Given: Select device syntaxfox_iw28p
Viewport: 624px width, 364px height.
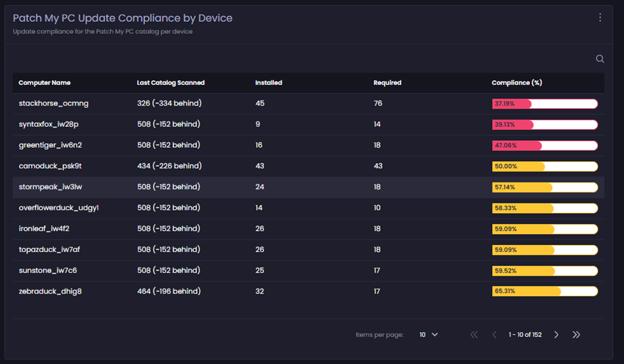Looking at the screenshot, I should pos(49,124).
